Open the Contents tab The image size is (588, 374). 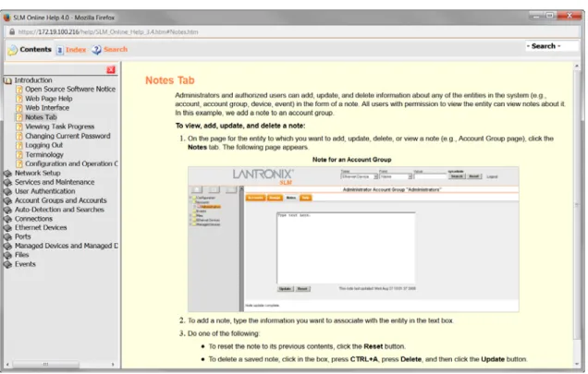tap(35, 49)
